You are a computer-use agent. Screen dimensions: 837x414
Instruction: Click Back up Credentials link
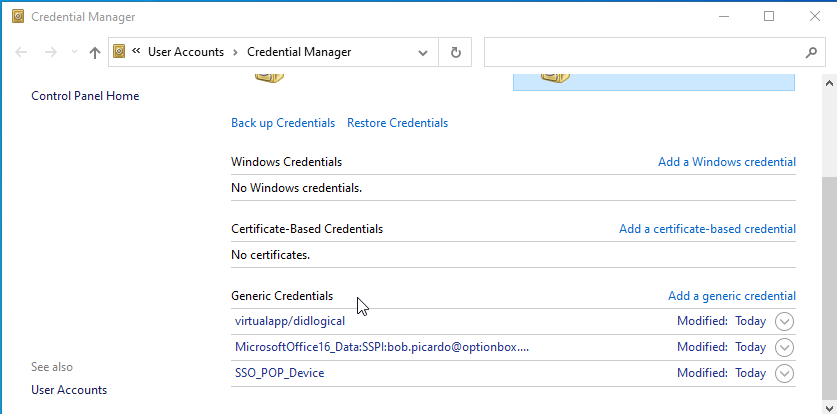point(283,123)
